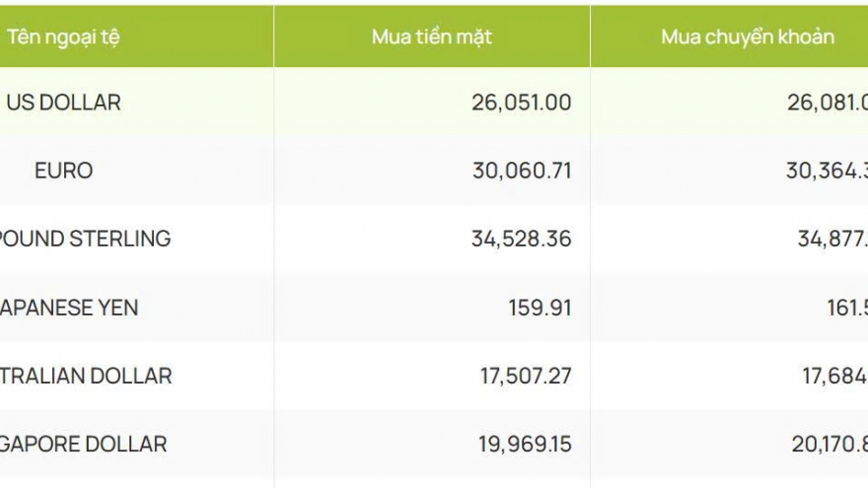Click the US Dollar cash rate 26,051.00
The width and height of the screenshot is (868, 488).
click(521, 103)
